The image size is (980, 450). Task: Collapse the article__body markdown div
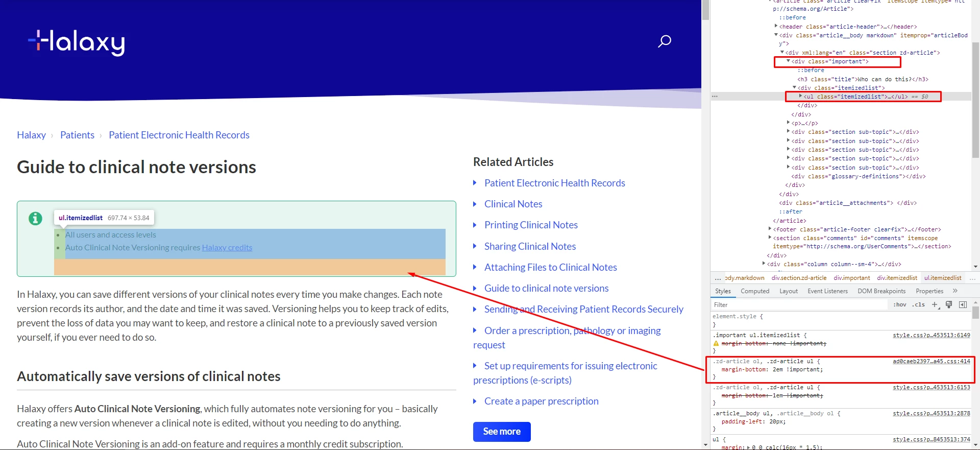point(776,35)
